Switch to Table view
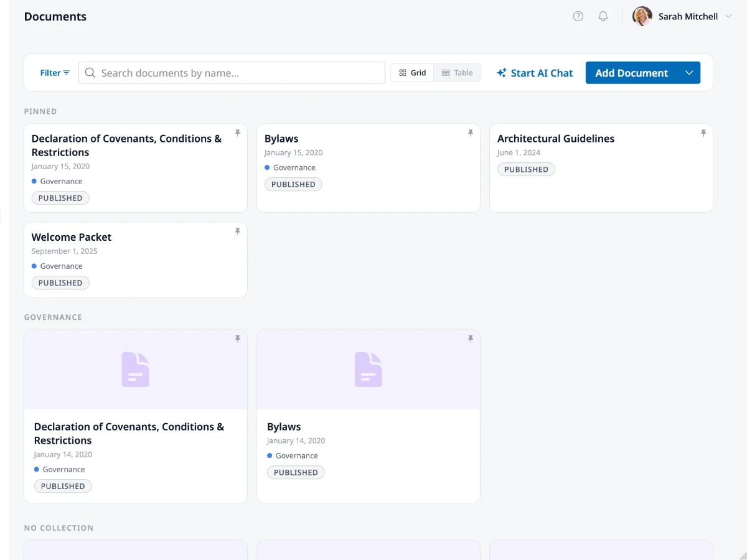747x560 pixels. coord(458,73)
